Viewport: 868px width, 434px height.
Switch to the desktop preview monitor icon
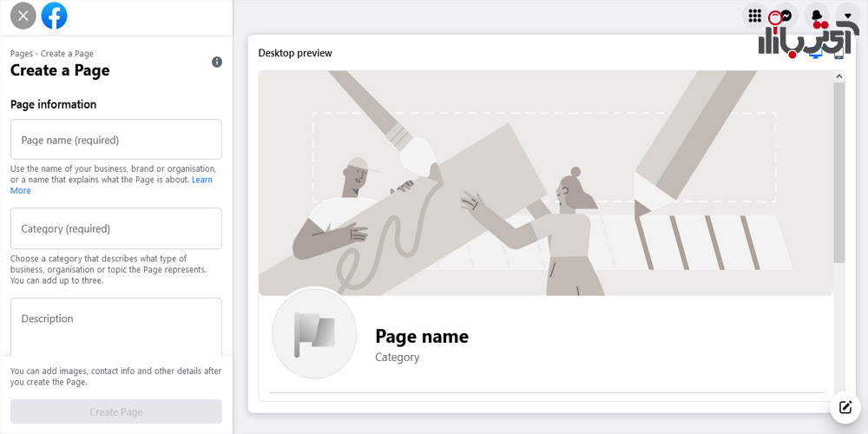[815, 54]
